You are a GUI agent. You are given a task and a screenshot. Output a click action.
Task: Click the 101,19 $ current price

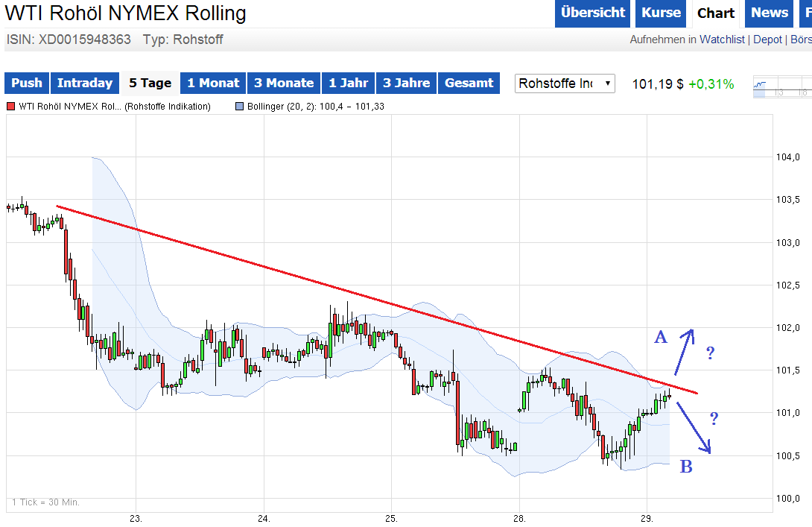coord(657,84)
